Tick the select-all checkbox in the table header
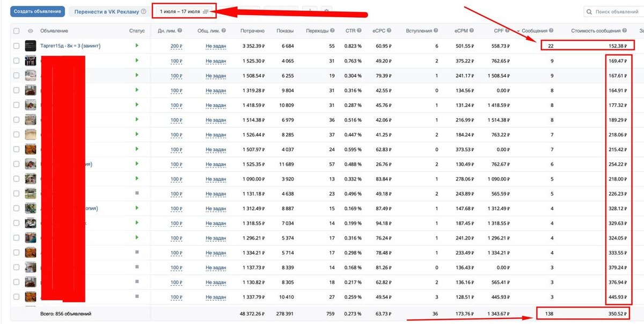The width and height of the screenshot is (644, 324). 17,31
